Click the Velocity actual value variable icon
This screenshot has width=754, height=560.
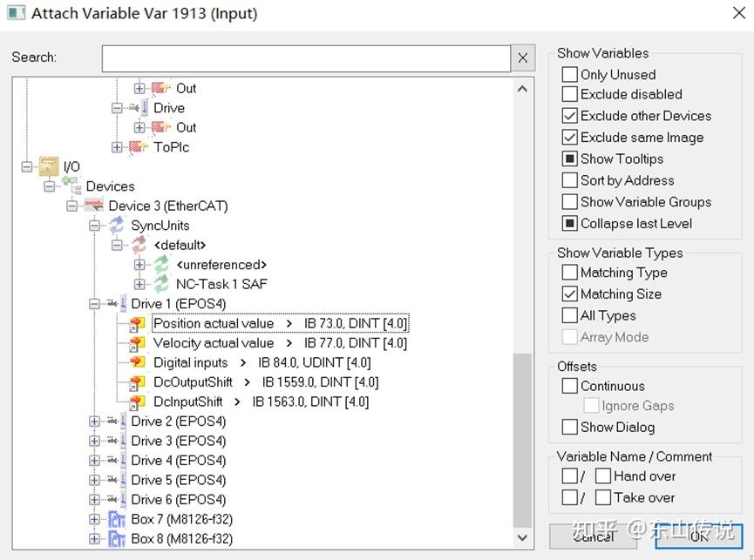[138, 343]
